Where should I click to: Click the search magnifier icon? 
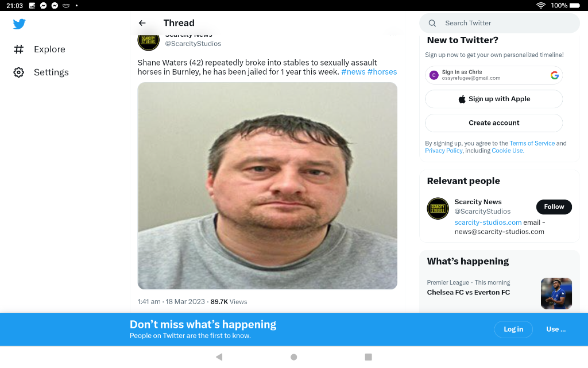point(432,23)
